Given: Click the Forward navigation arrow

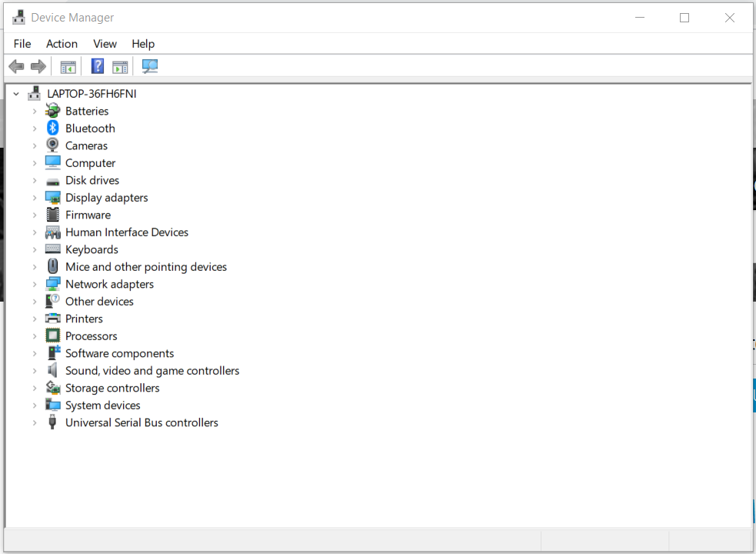Looking at the screenshot, I should (38, 66).
